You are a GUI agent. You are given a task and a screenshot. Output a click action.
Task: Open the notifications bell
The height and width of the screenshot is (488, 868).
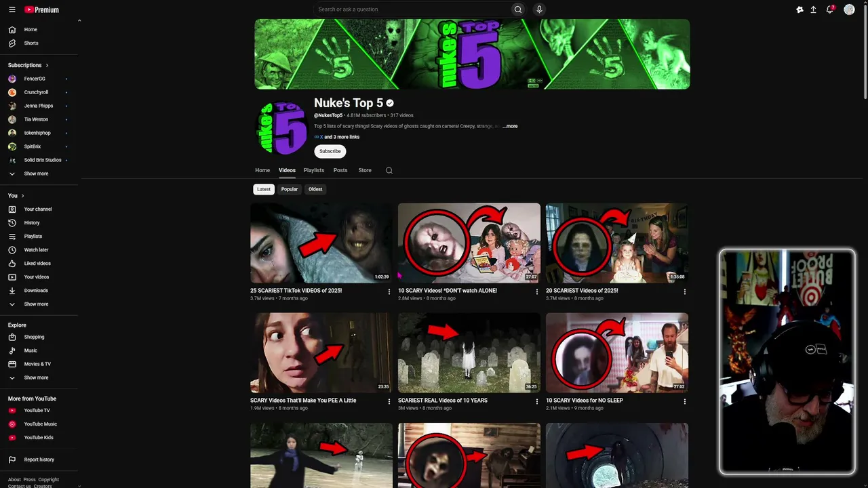point(829,9)
